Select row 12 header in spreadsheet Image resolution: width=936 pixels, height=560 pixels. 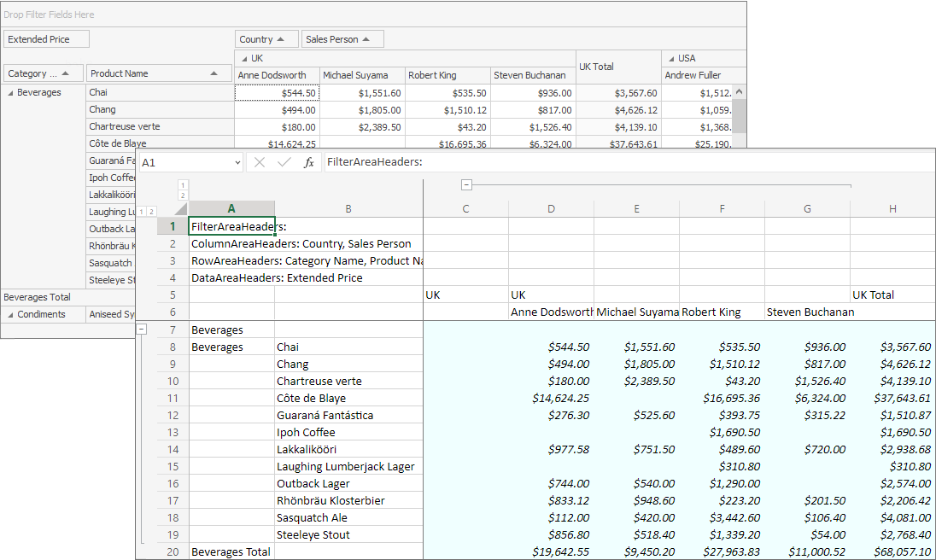point(173,415)
